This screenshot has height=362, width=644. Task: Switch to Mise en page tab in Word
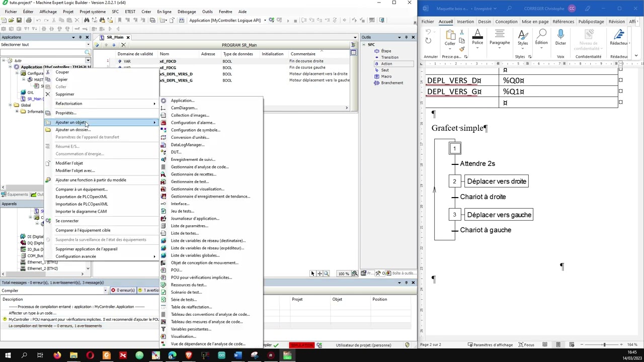[535, 22]
